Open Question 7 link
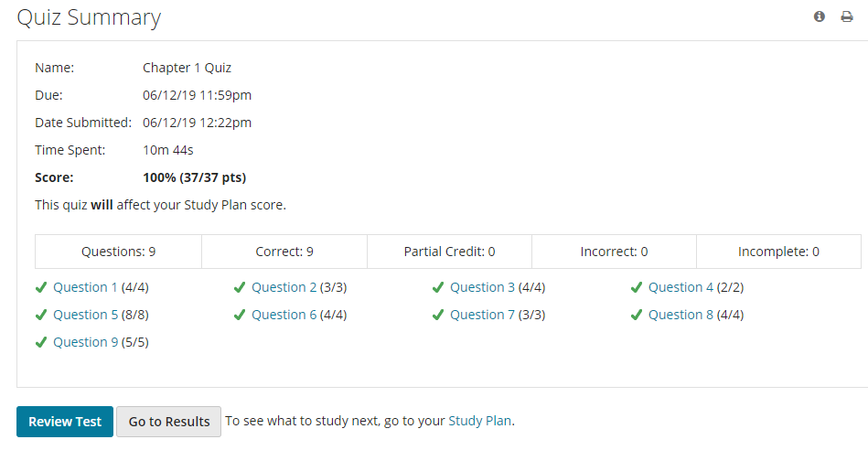Viewport: 868px width, 461px height. coord(482,315)
